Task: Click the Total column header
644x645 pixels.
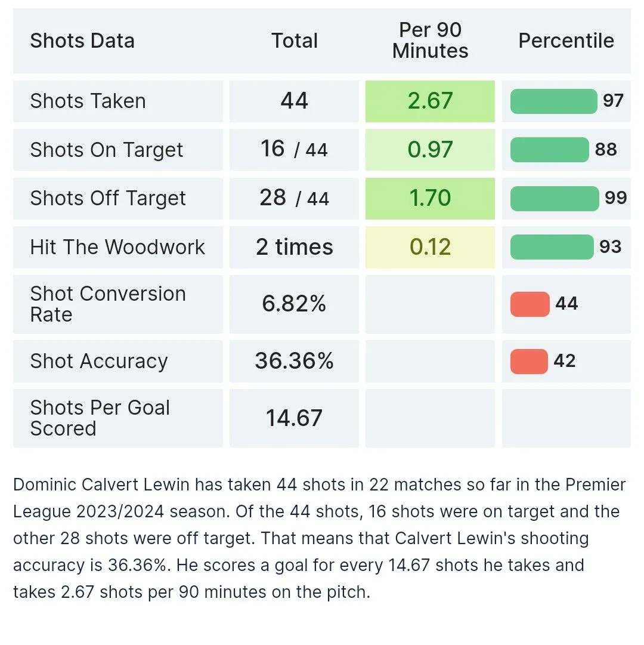Action: coord(294,41)
